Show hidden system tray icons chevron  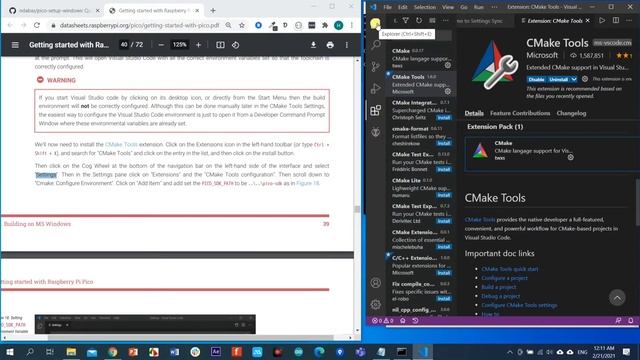pyautogui.click(x=509, y=352)
